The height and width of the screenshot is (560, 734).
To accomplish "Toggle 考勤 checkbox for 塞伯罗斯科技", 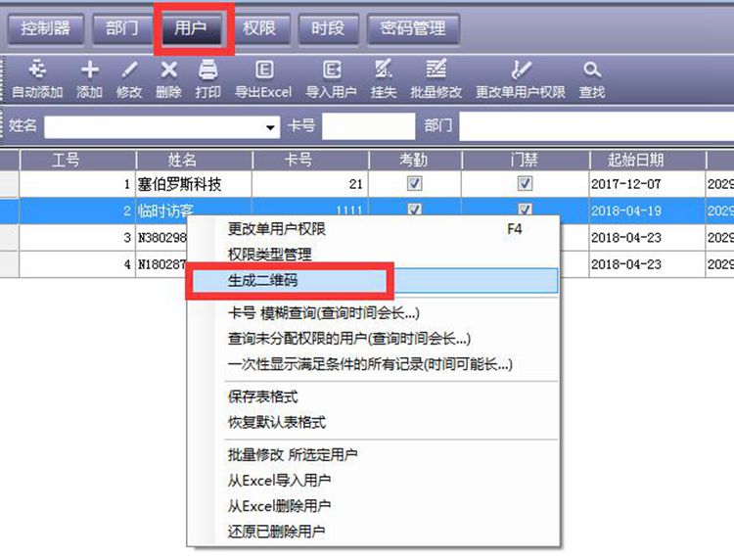I will (x=414, y=184).
